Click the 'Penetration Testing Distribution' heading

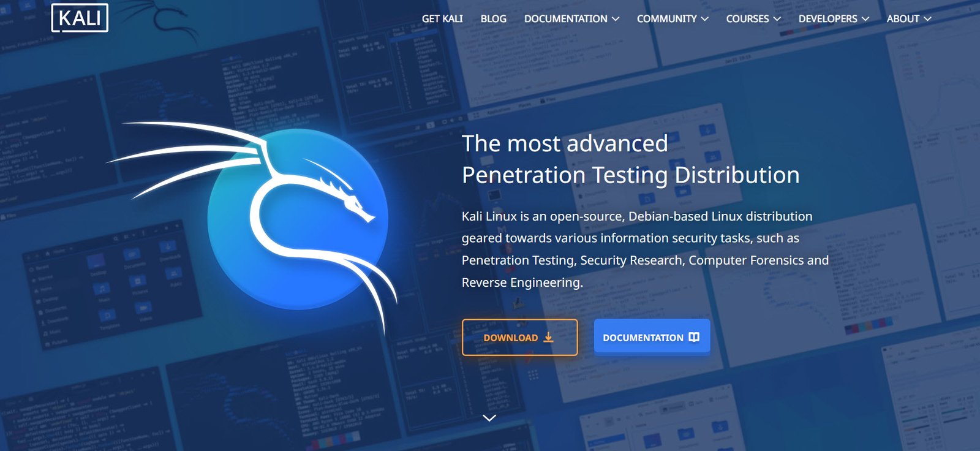tap(631, 175)
